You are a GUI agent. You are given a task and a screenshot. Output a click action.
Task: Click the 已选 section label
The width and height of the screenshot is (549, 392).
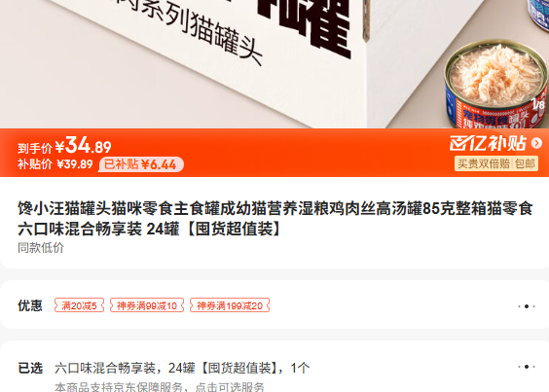click(x=30, y=369)
